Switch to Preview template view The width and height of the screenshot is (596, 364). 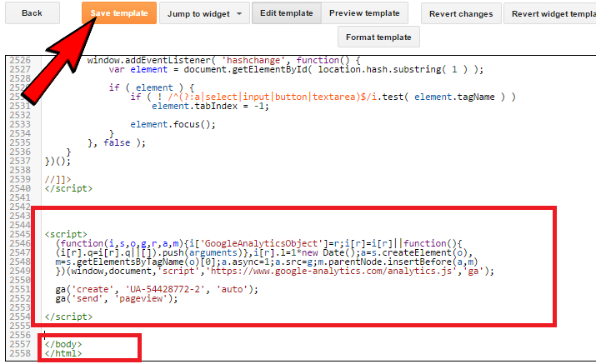click(x=364, y=13)
